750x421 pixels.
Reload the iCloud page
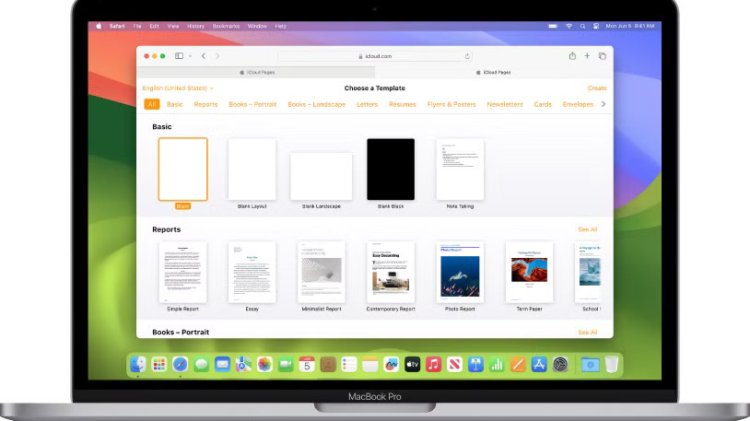[467, 56]
